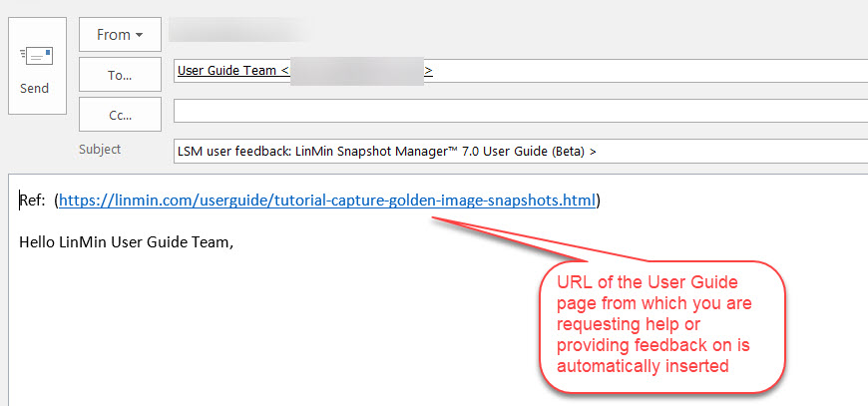868x406 pixels.
Task: Focus the empty Cc input field
Action: point(519,110)
